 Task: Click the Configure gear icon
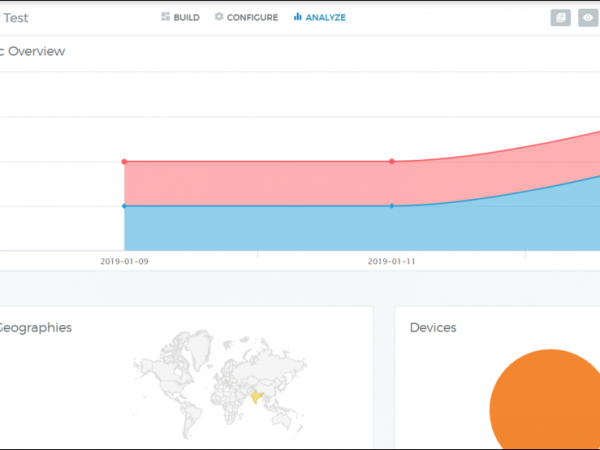219,17
